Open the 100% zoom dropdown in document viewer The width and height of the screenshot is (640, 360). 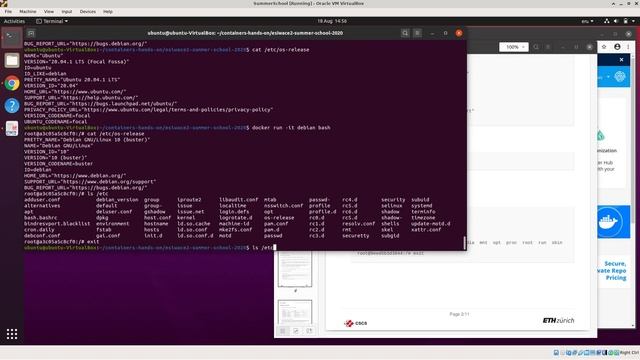coord(514,47)
